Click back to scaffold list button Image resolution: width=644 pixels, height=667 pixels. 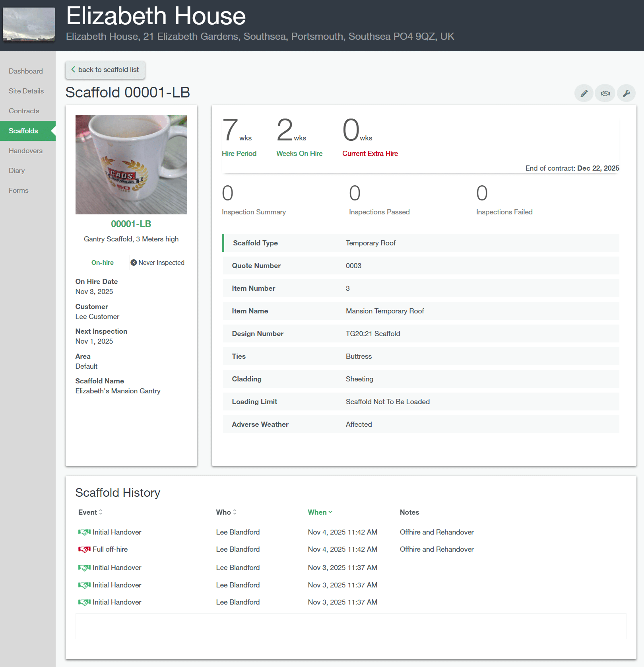pos(105,70)
